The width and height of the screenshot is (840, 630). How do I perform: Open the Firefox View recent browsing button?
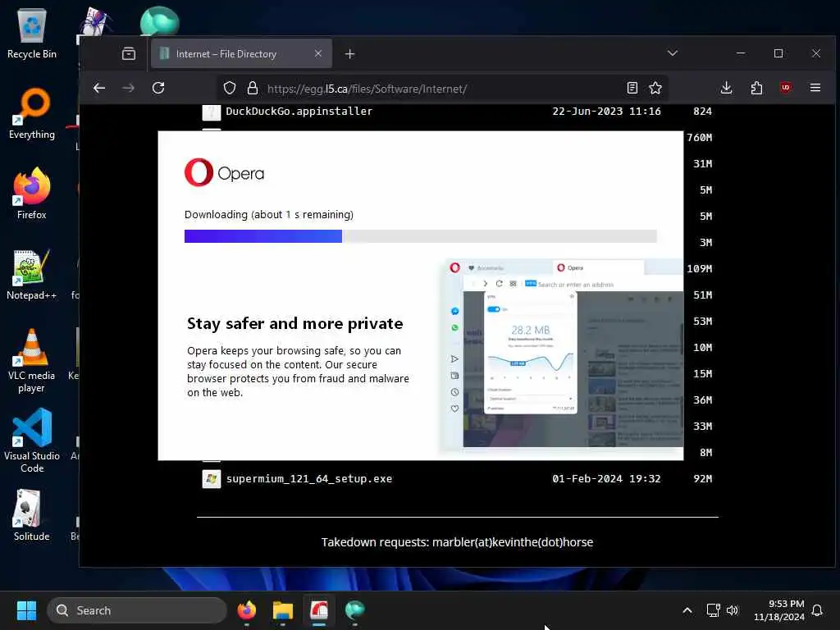(x=129, y=53)
